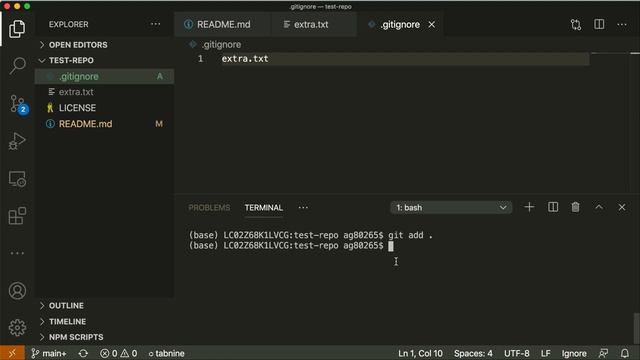Screen dimensions: 640x360
Task: Click Ln 1, Col 10 cursor position
Action: click(420, 353)
